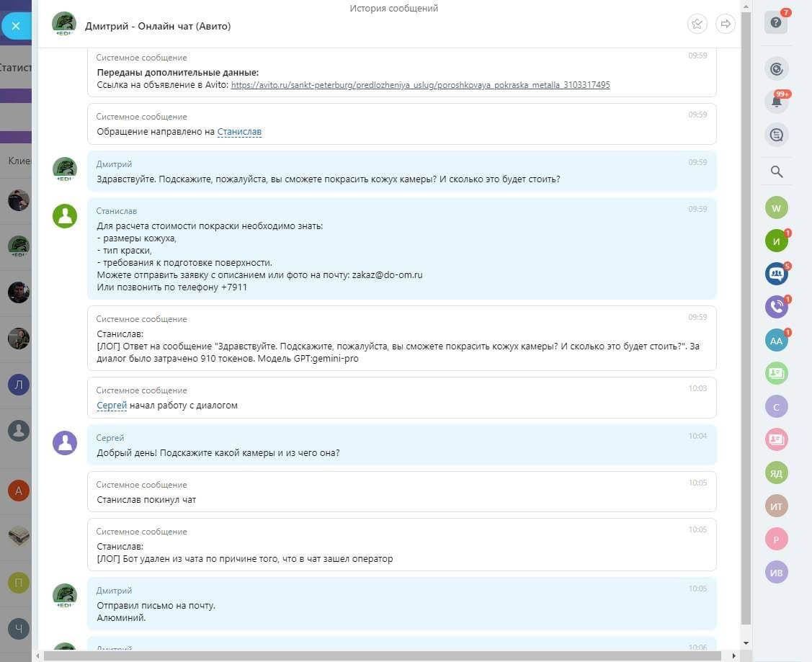
Task: Click the "История сообщений" heading
Action: click(393, 8)
